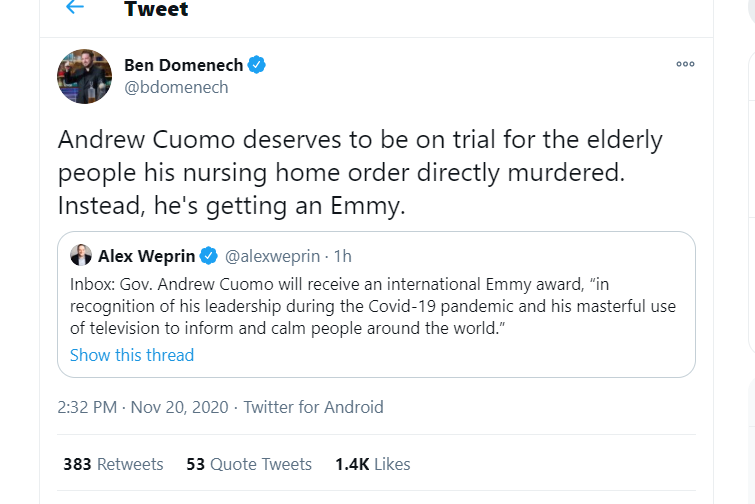Click the back arrow icon
Viewport: 755px width, 504px height.
point(74,8)
